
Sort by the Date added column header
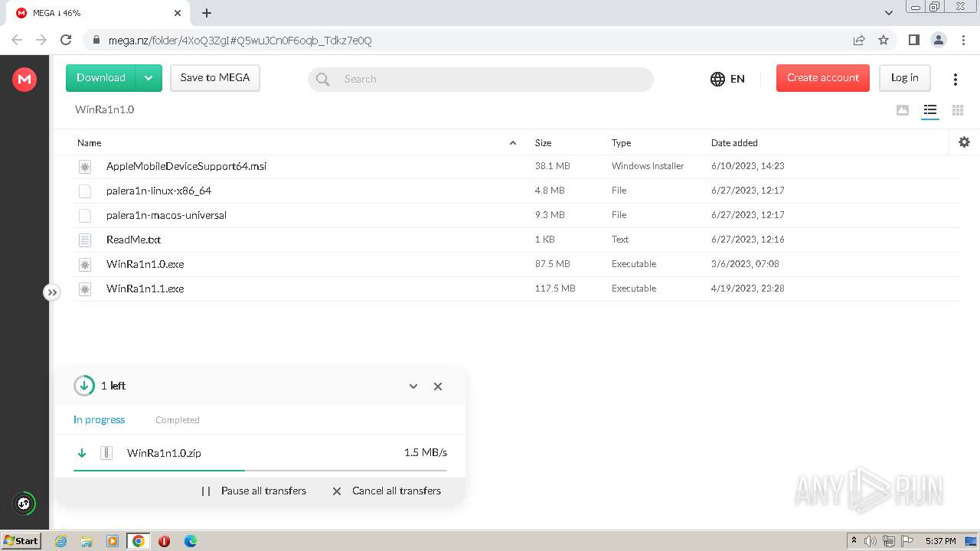point(734,142)
